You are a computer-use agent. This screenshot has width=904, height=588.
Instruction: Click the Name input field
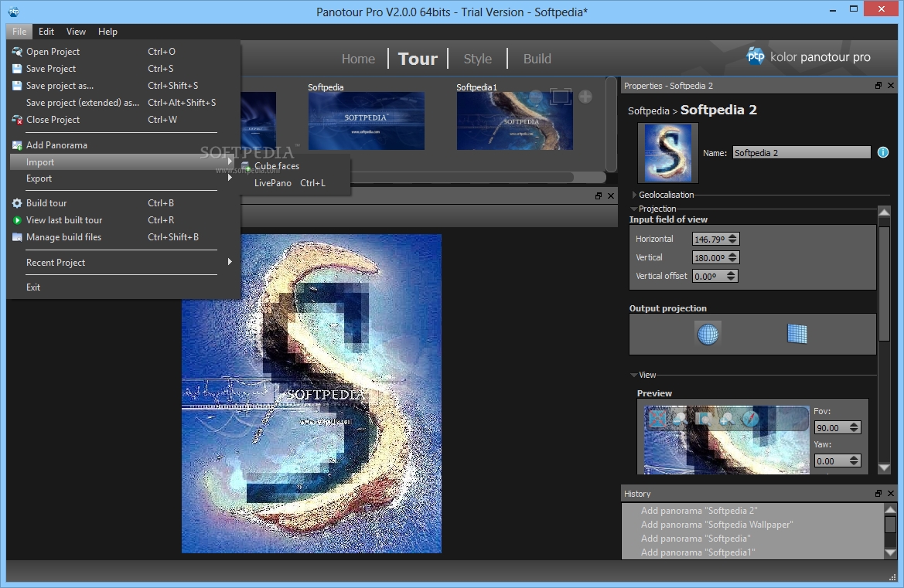[801, 153]
